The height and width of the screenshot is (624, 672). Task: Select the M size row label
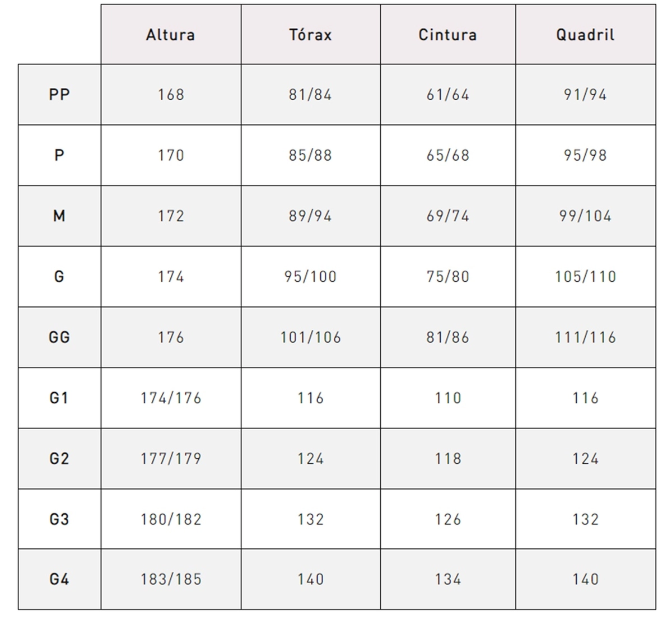tap(59, 216)
